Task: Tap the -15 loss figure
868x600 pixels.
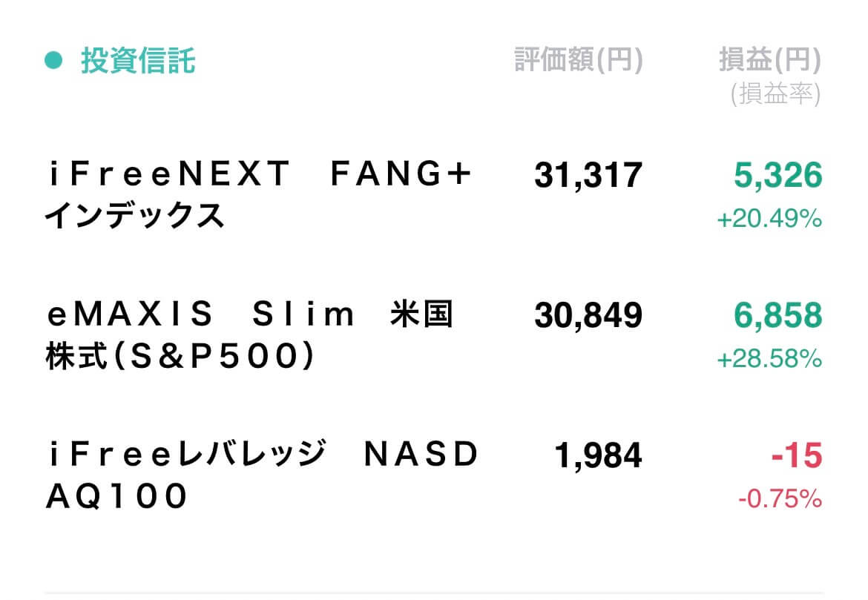Action: 797,456
